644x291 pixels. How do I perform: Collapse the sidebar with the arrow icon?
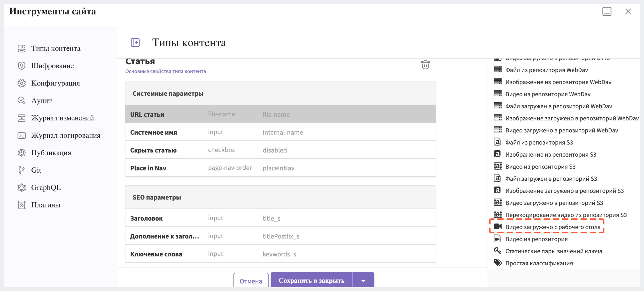(x=135, y=42)
